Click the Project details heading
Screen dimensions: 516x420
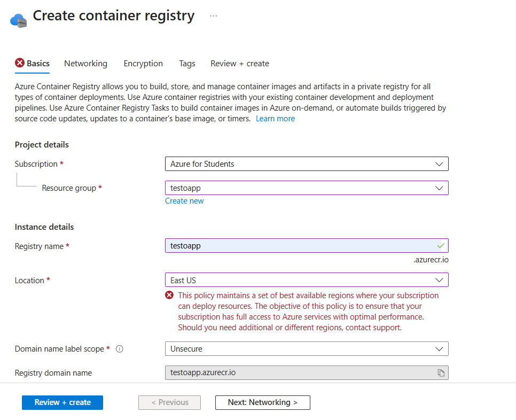[x=42, y=145]
